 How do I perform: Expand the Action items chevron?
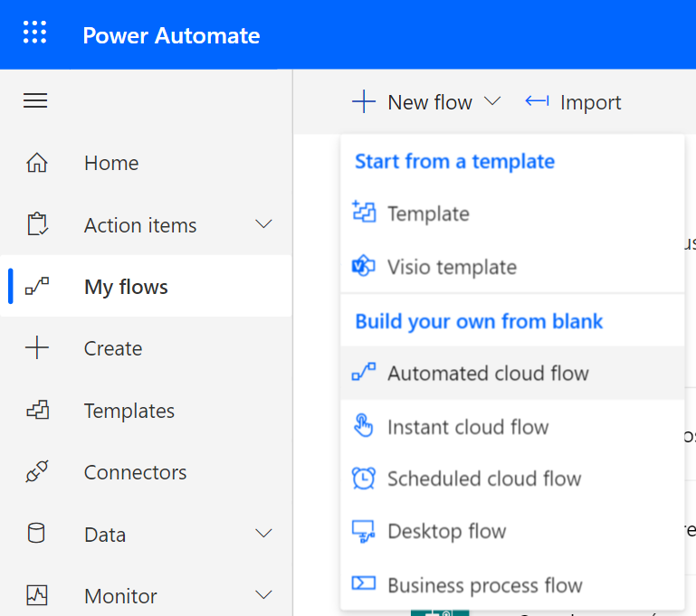tap(263, 224)
